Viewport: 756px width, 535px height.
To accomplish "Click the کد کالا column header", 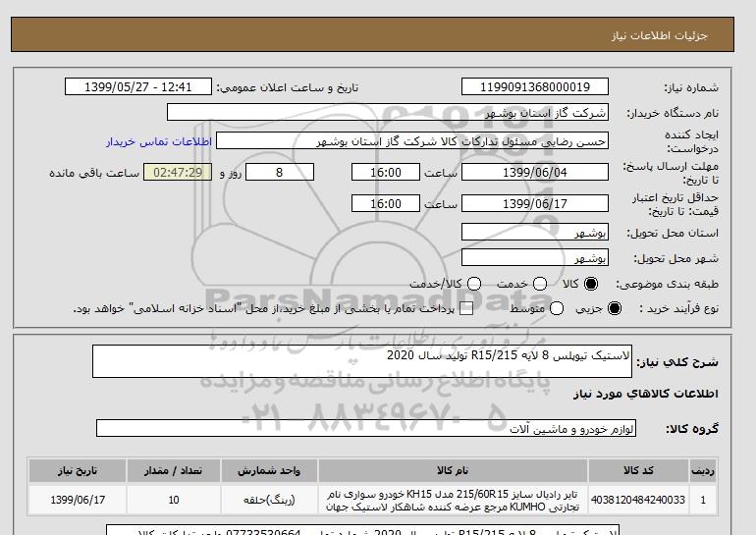I will click(x=638, y=470).
